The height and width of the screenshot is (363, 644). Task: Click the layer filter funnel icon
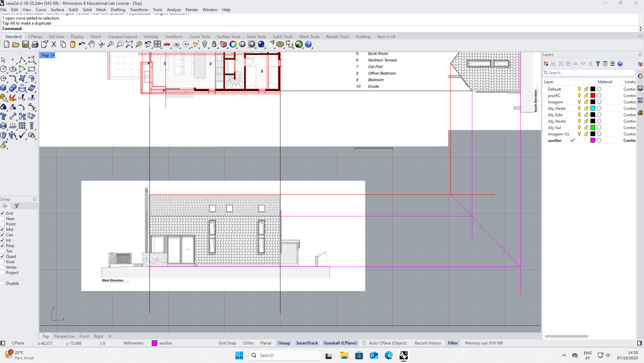(598, 64)
